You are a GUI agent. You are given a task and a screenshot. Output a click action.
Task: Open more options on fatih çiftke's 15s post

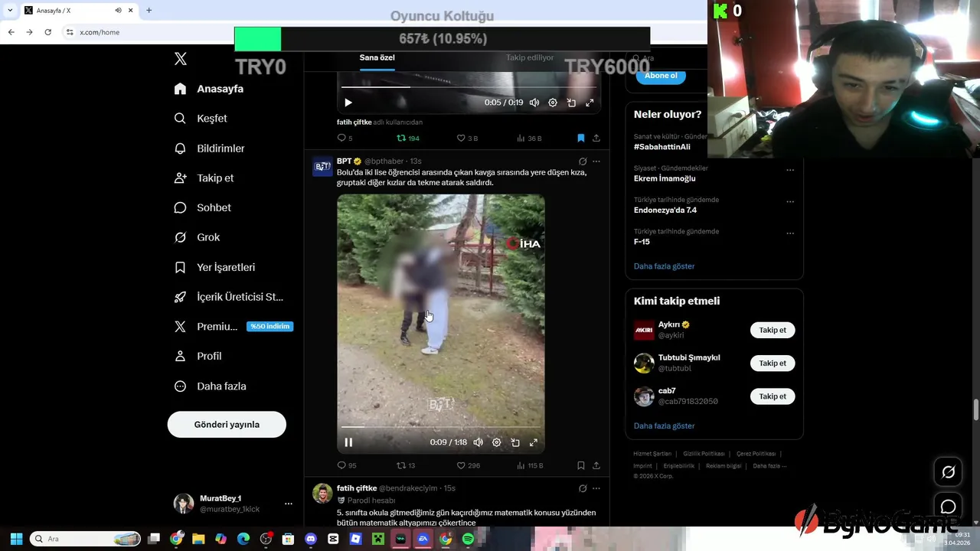[x=596, y=488]
